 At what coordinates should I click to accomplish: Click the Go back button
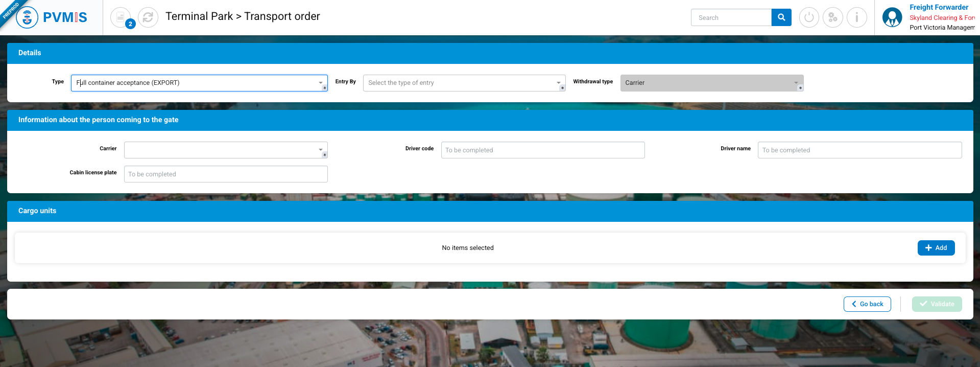867,304
